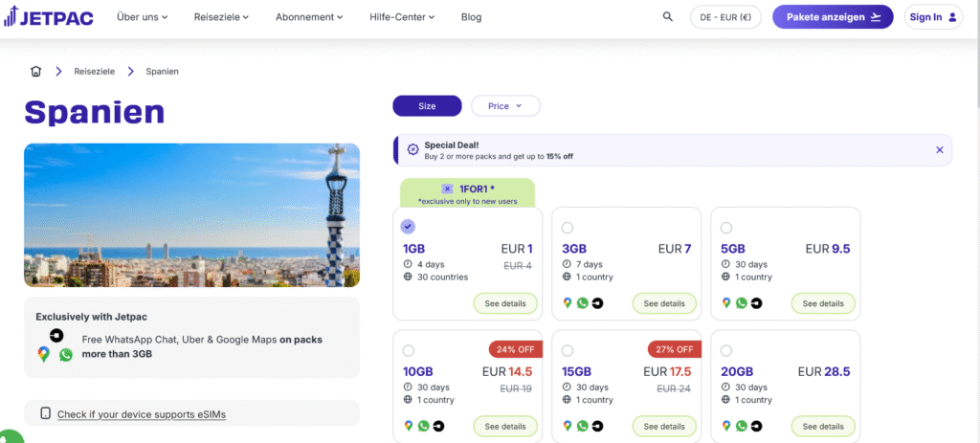Expand the Reiseziele menu
This screenshot has height=443, width=980.
(221, 17)
